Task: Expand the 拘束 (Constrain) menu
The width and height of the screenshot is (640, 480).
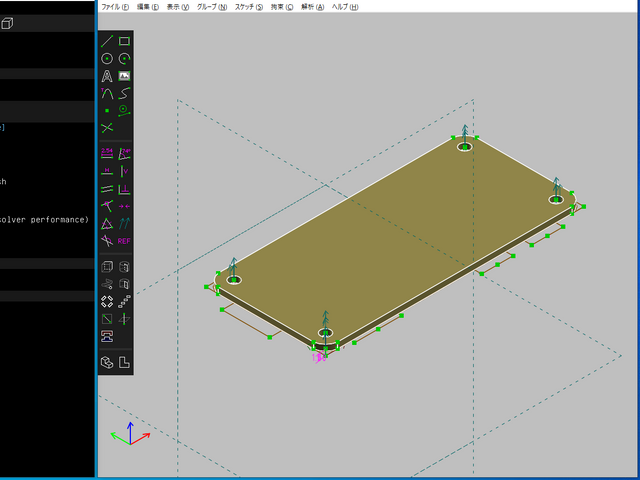Action: click(x=282, y=6)
